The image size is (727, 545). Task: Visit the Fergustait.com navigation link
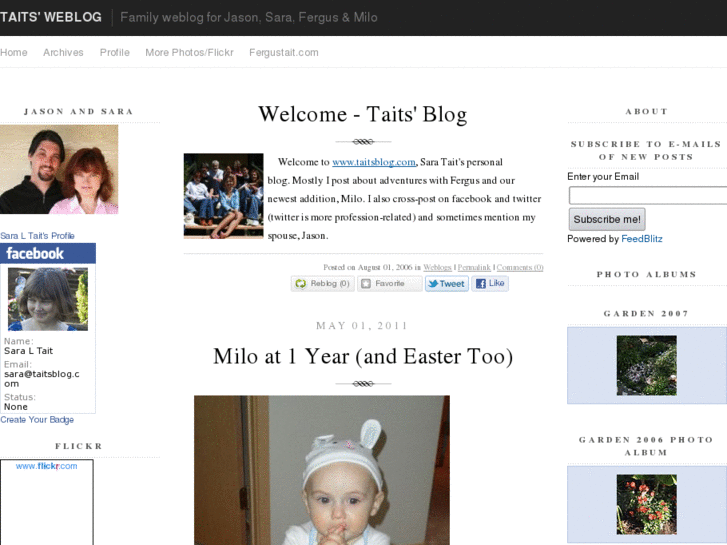284,52
